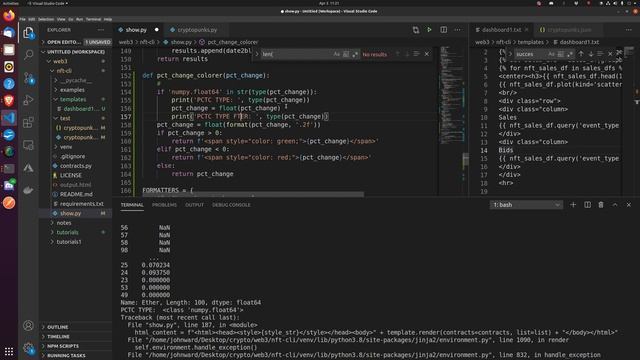Toggle Use Regular Expression in succes find widget
640x360 pixels.
tap(570, 54)
